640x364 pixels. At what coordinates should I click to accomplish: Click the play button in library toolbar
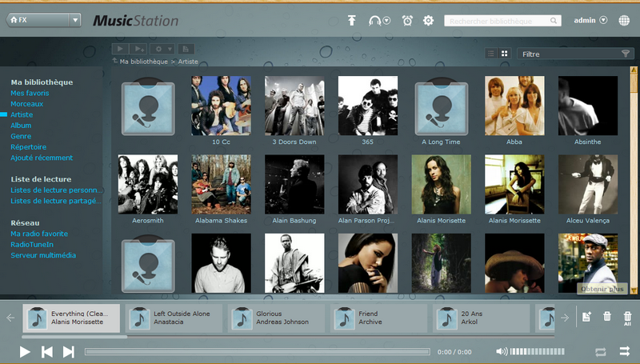point(121,49)
